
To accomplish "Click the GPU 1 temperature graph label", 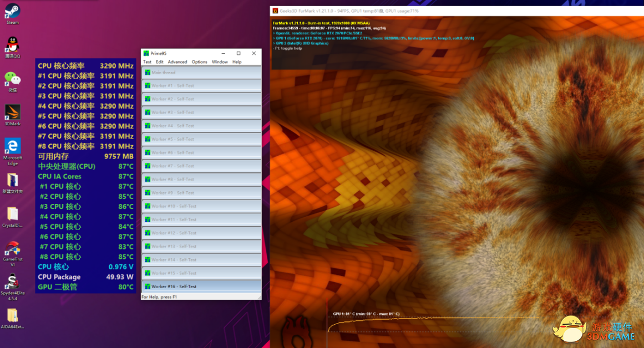I will pyautogui.click(x=366, y=314).
